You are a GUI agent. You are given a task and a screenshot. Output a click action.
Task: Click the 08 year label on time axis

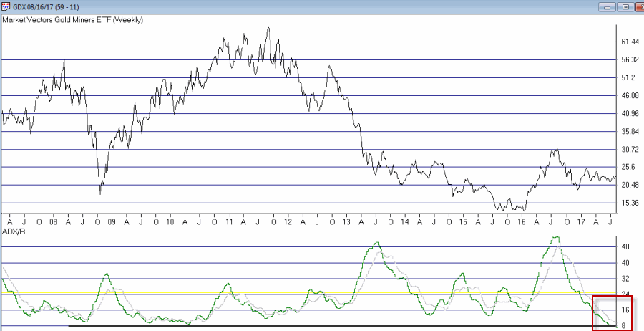[x=53, y=221]
